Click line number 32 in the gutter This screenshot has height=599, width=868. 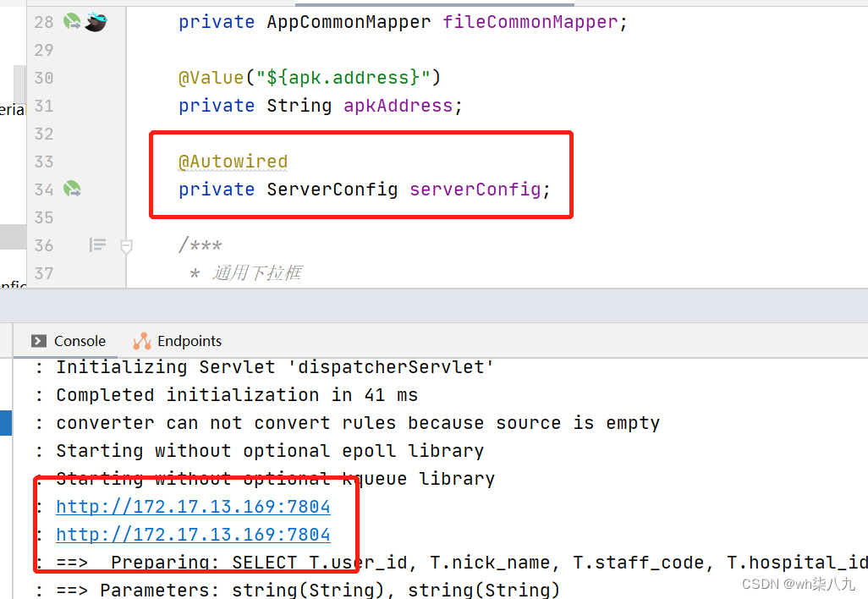coord(43,134)
